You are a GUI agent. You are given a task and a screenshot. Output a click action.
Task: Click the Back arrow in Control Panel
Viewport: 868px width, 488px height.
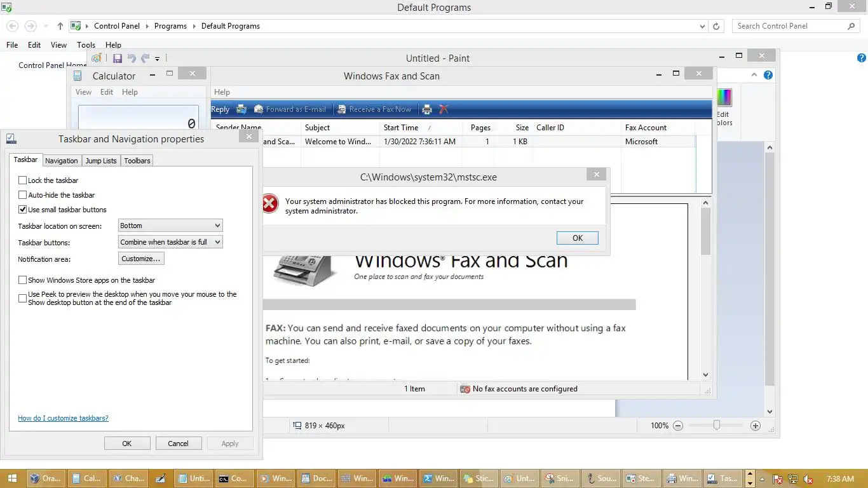click(13, 26)
